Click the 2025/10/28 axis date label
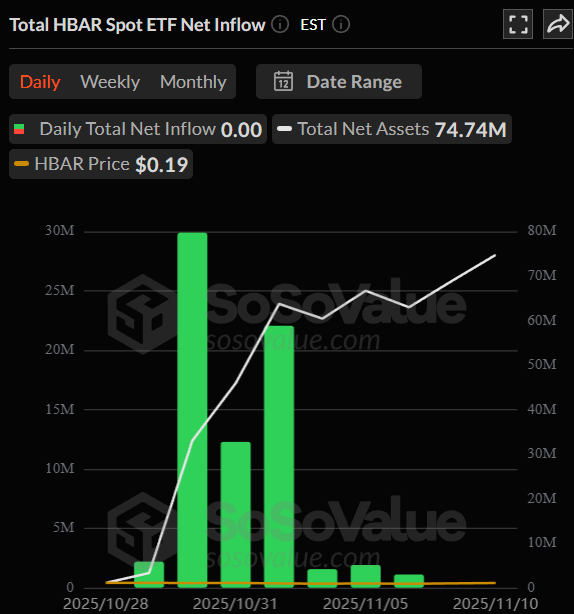Viewport: 574px width, 614px height. click(106, 603)
